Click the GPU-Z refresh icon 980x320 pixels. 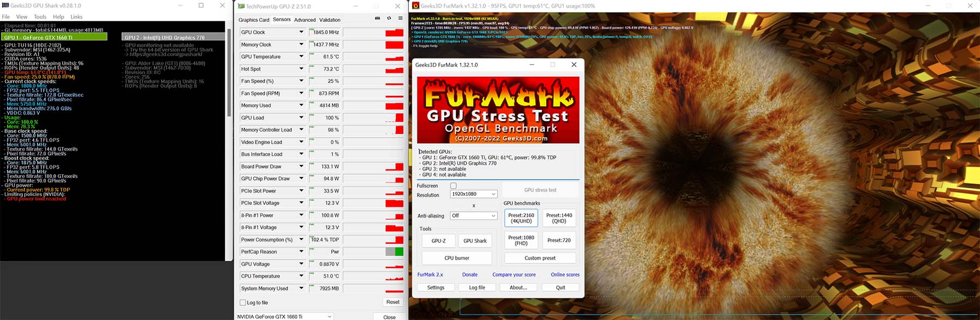click(x=389, y=19)
